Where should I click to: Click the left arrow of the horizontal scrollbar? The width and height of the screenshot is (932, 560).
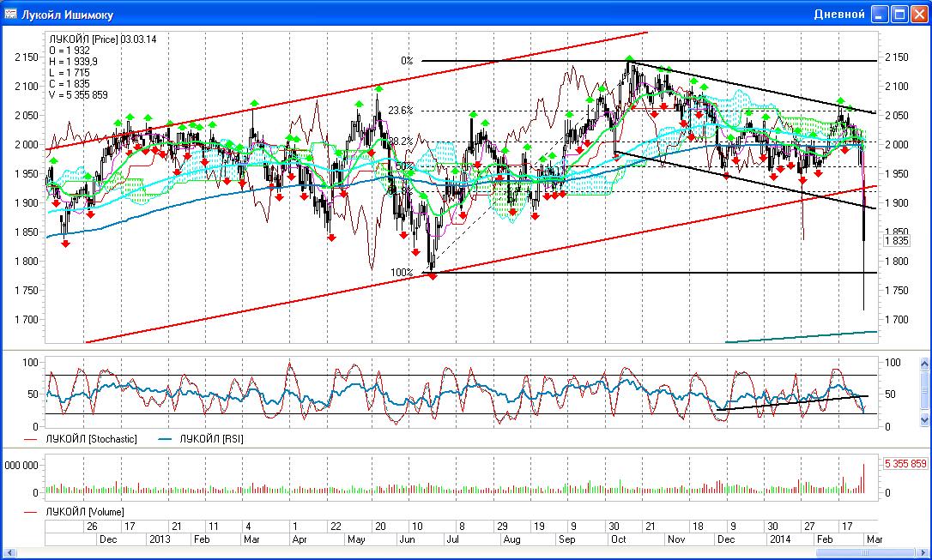coord(9,553)
